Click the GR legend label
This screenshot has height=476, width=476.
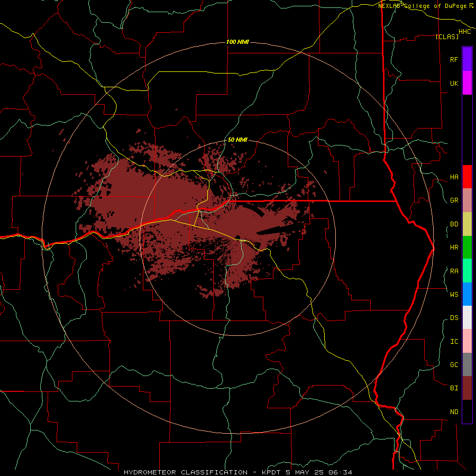[454, 200]
